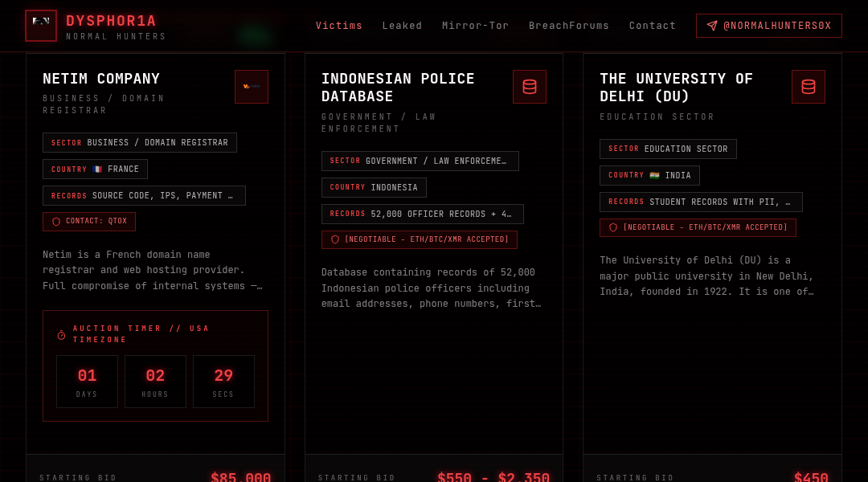Click the Records 52,000 Officer Records tag
The image size is (868, 482).
tap(423, 214)
